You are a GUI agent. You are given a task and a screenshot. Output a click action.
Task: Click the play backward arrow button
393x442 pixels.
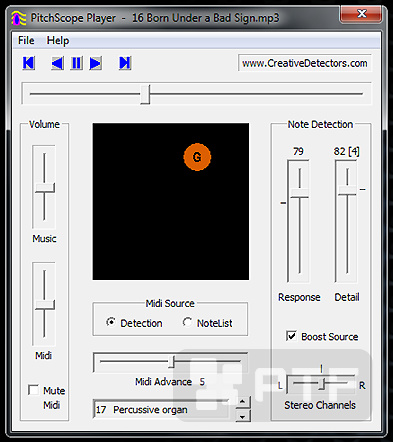tap(57, 63)
